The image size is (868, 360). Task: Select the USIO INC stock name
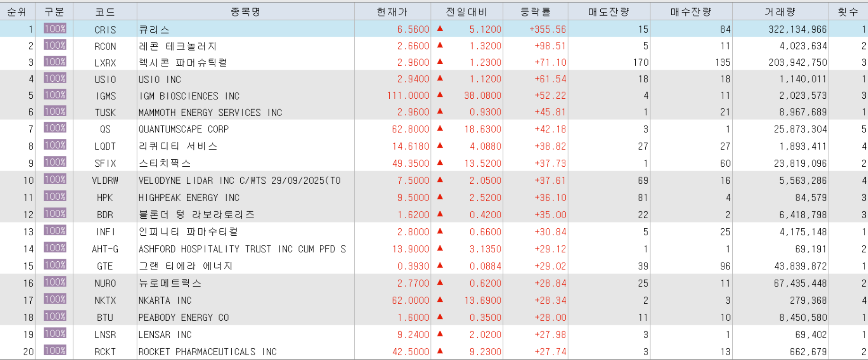(x=160, y=79)
